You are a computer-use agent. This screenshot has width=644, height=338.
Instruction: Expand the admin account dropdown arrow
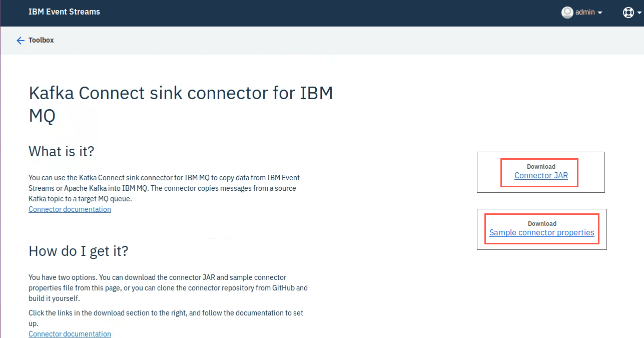600,13
